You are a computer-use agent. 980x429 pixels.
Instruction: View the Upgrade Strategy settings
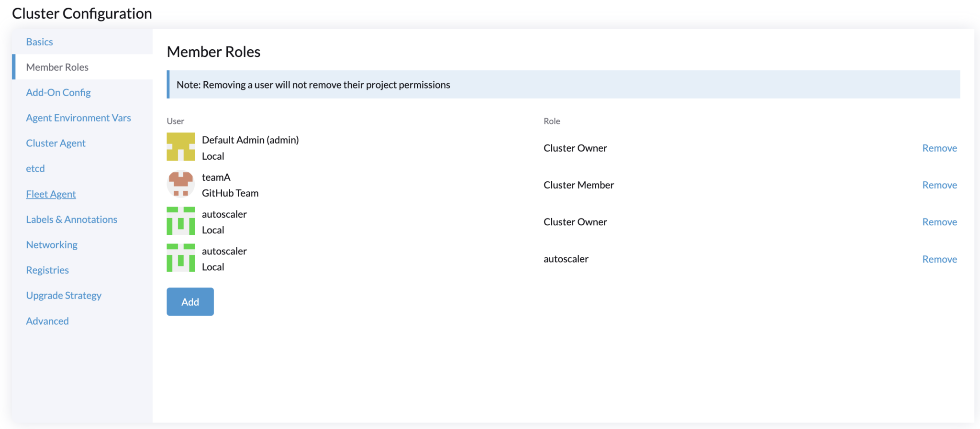coord(64,296)
